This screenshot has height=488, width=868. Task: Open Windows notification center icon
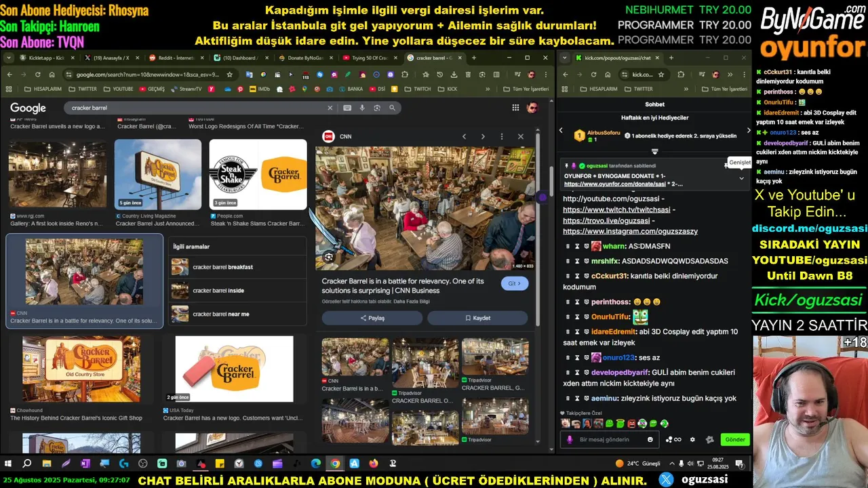coord(741,464)
